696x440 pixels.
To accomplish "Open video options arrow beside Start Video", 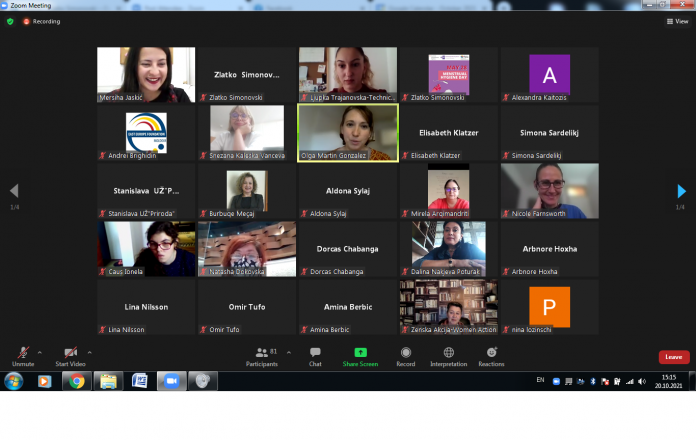I will pyautogui.click(x=89, y=352).
